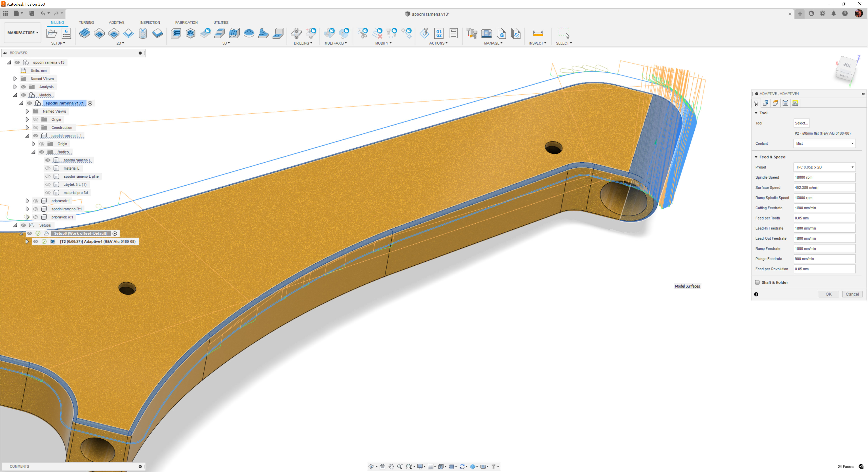Click the New Setup folder icon

click(x=52, y=33)
